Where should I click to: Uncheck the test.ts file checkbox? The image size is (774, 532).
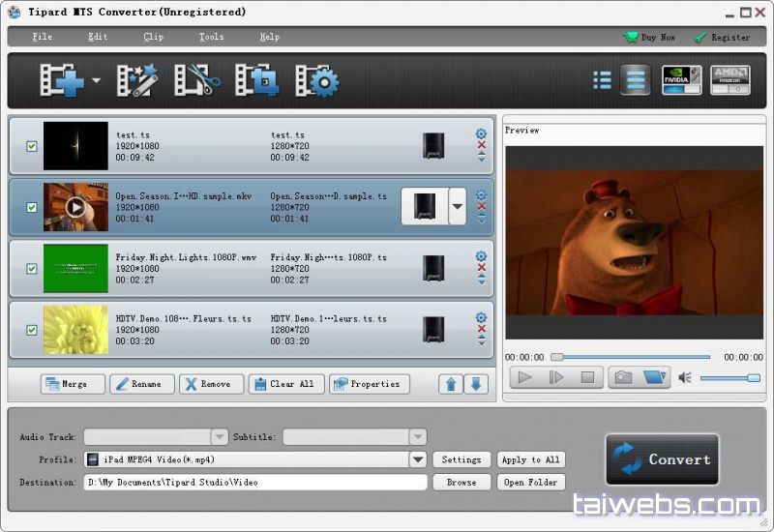(32, 146)
